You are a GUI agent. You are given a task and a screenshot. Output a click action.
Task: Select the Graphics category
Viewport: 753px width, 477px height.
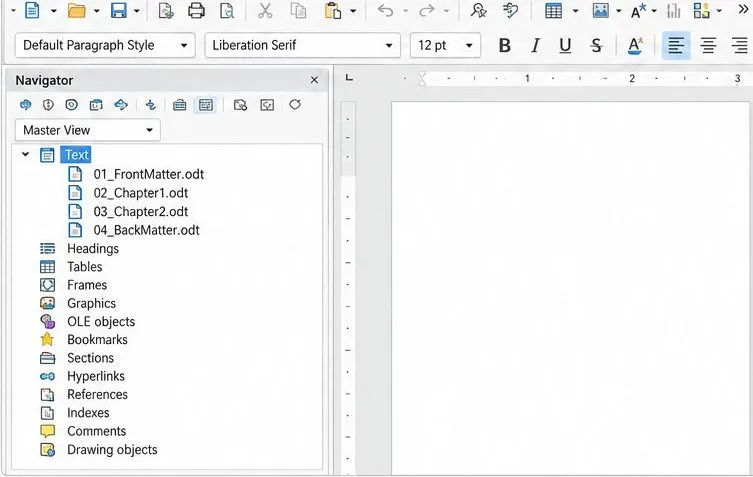pyautogui.click(x=91, y=303)
